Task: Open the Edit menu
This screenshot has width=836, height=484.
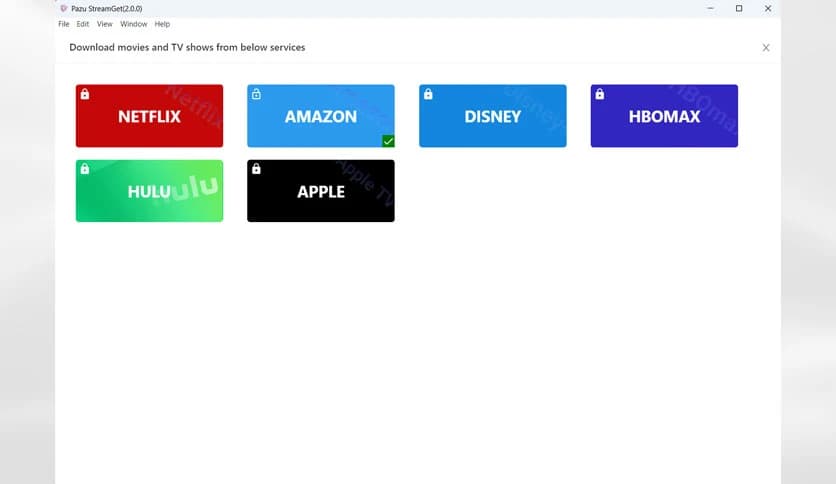Action: point(83,24)
